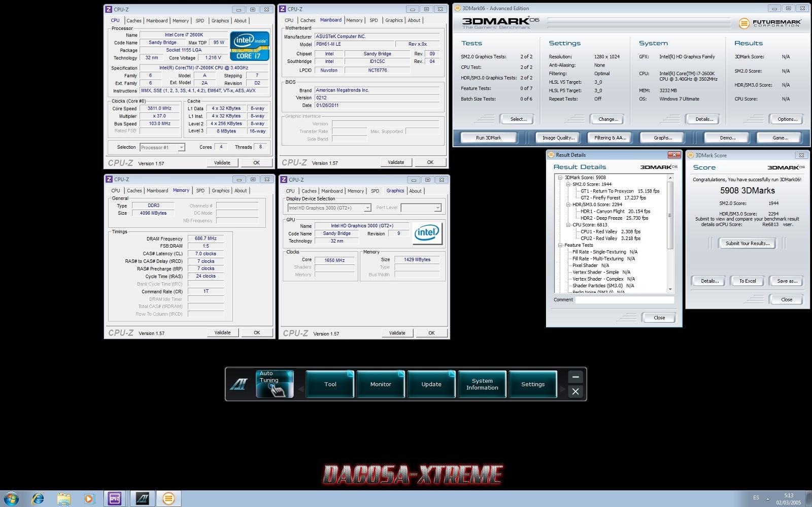Open the Perf Level dropdown in CPU-Z
812x507 pixels.
pos(421,208)
